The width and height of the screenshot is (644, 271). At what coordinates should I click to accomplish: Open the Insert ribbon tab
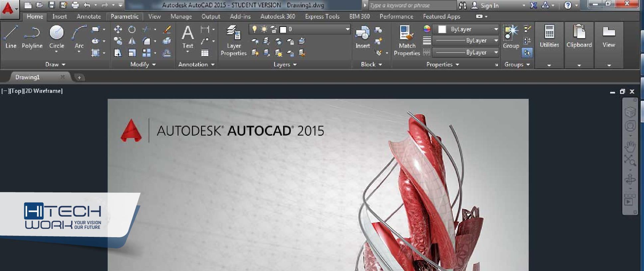pyautogui.click(x=59, y=16)
